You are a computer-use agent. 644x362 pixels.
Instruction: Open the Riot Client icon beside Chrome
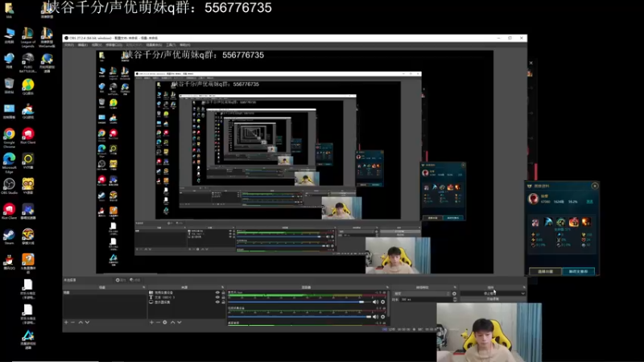coord(28,136)
